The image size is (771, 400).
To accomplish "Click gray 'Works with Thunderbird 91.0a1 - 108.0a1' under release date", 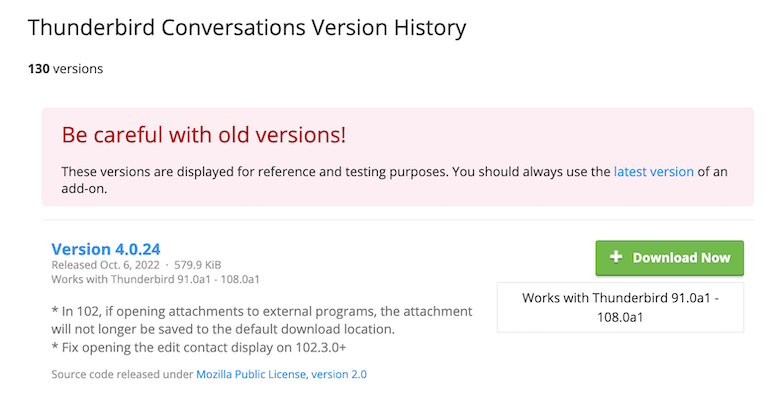I will point(155,279).
